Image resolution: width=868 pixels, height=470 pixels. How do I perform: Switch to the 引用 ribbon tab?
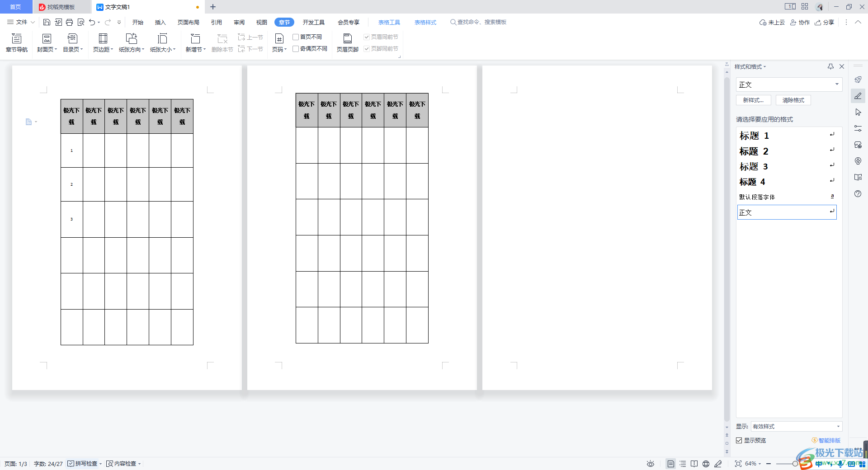click(x=217, y=22)
